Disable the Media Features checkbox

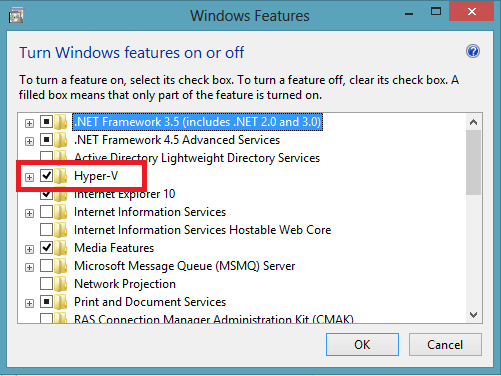[x=46, y=247]
